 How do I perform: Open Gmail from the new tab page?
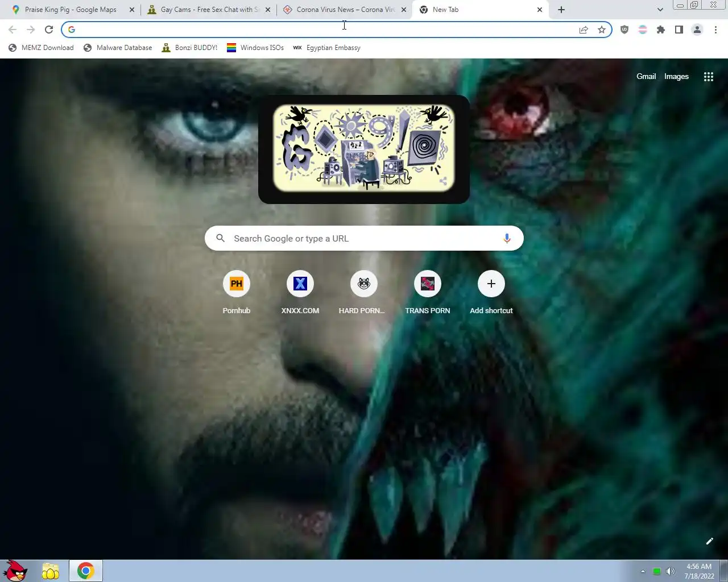(x=646, y=76)
